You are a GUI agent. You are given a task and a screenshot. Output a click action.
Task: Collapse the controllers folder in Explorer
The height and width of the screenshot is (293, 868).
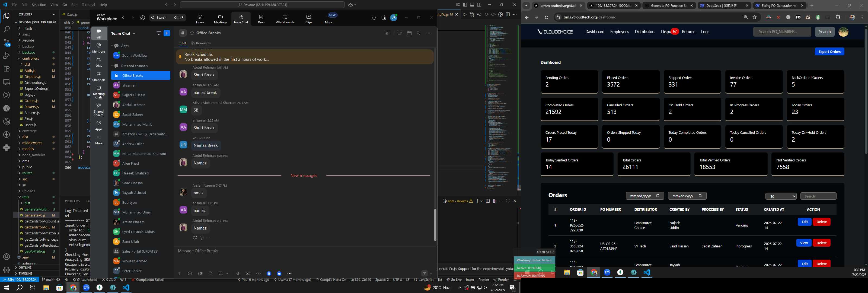point(30,58)
